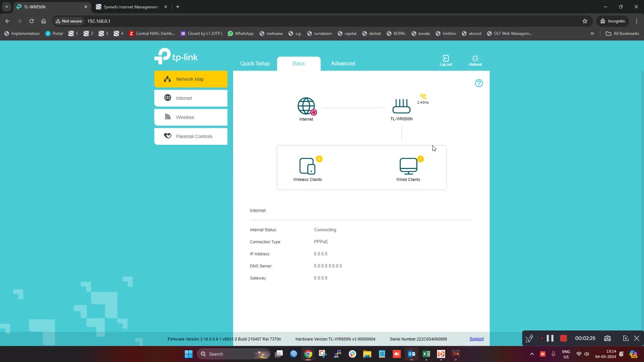Open the Central NMS Dashboard bookmark

click(152, 34)
